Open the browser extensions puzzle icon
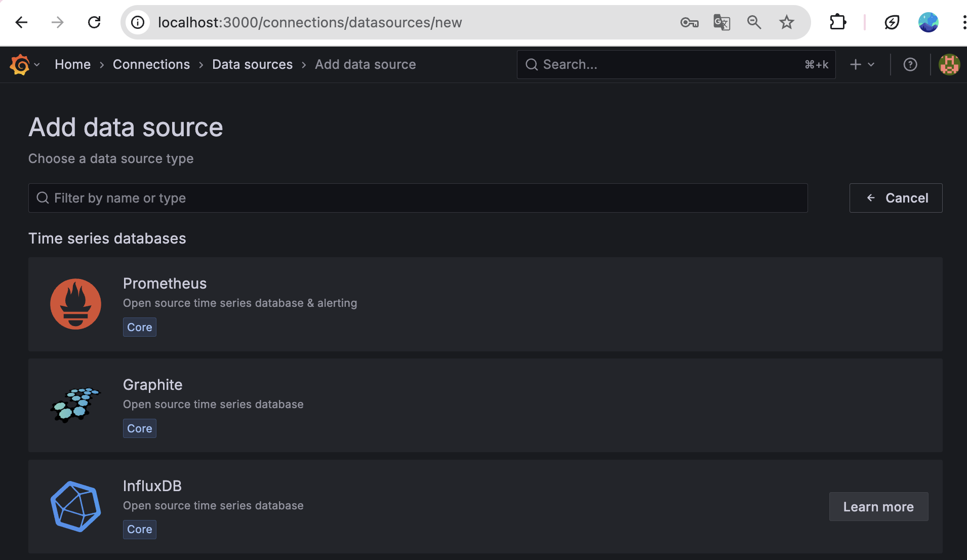Screen dimensions: 967x560 point(838,22)
